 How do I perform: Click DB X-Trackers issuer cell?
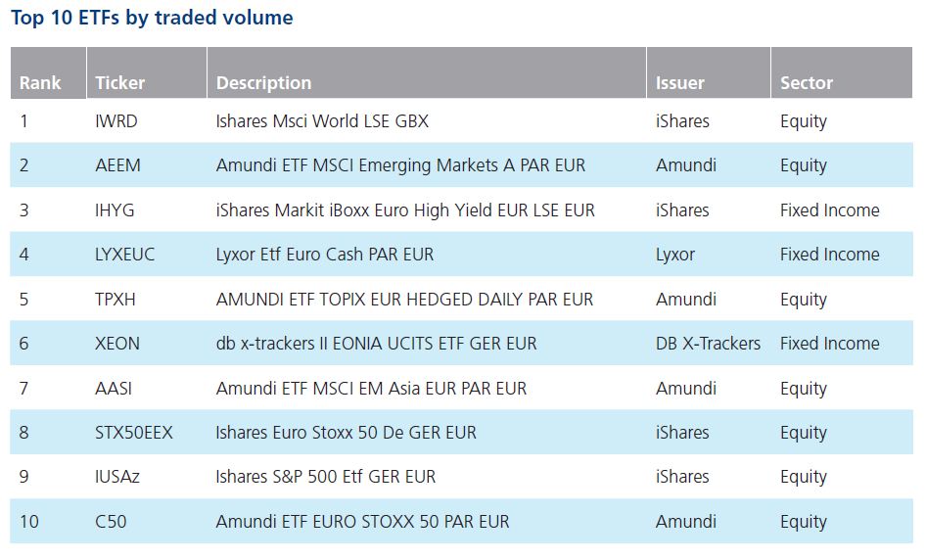point(708,344)
